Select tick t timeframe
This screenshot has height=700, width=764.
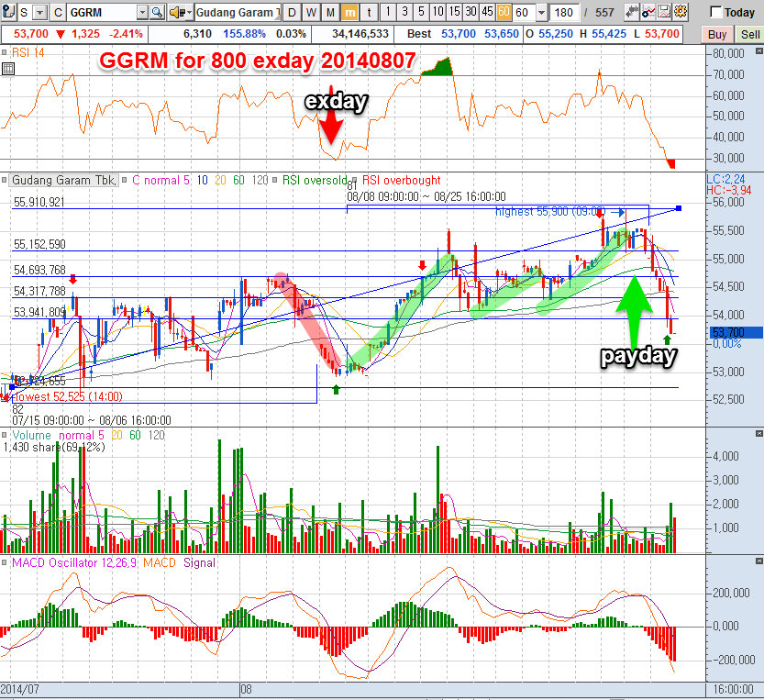[369, 12]
